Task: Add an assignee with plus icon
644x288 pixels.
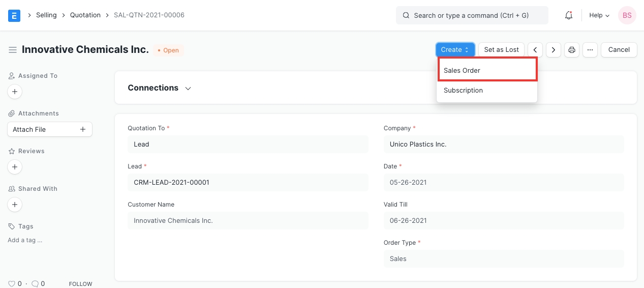Action: click(x=15, y=92)
